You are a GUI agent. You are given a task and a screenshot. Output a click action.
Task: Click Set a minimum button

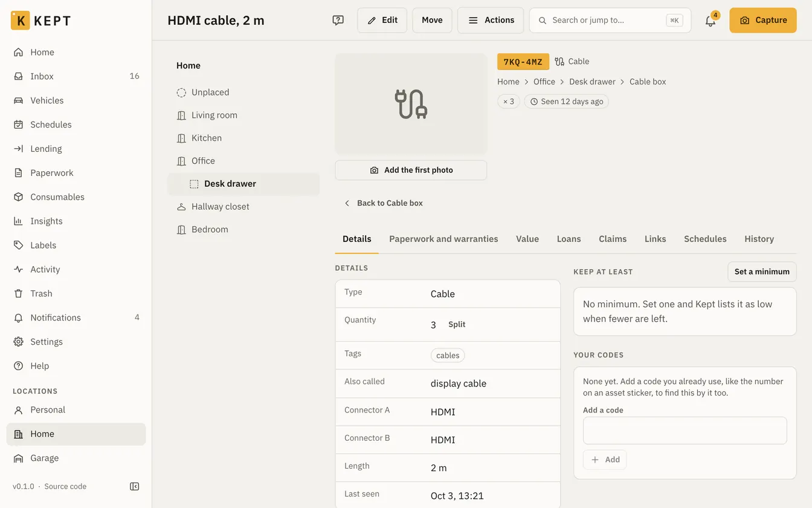tap(762, 272)
